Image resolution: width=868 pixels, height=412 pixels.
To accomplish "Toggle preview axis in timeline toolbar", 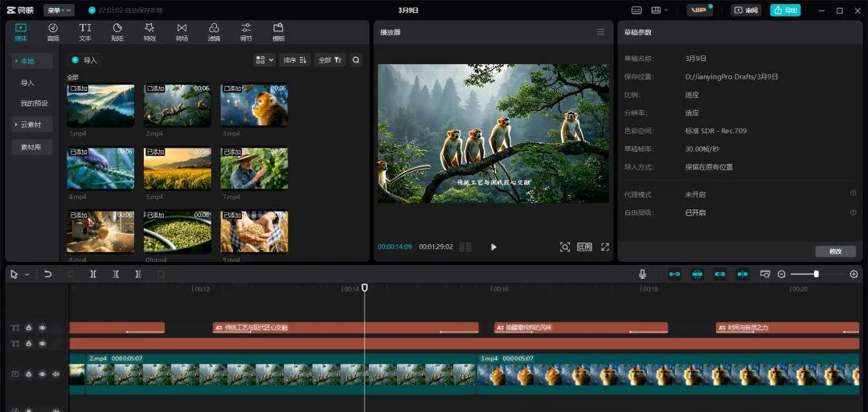I will pyautogui.click(x=743, y=274).
